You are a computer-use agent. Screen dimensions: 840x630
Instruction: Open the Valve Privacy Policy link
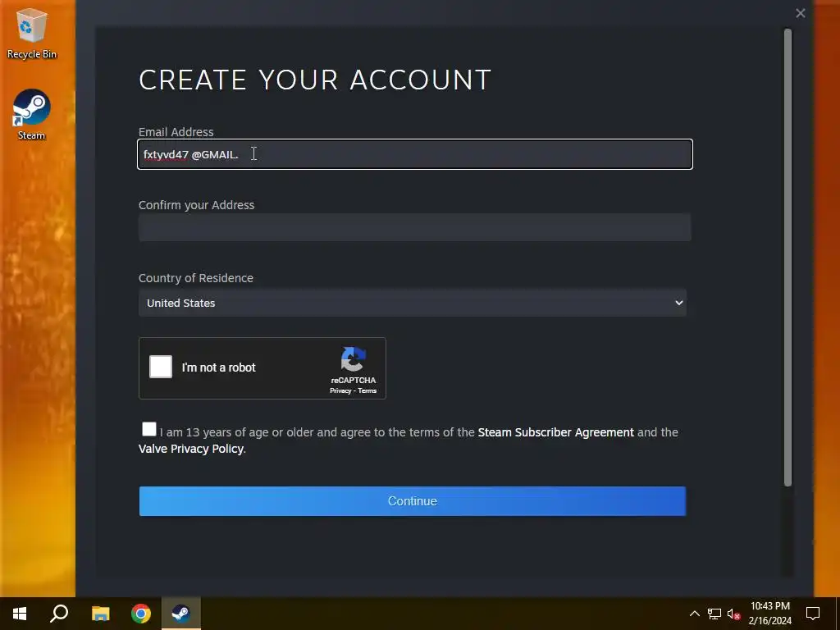[190, 449]
